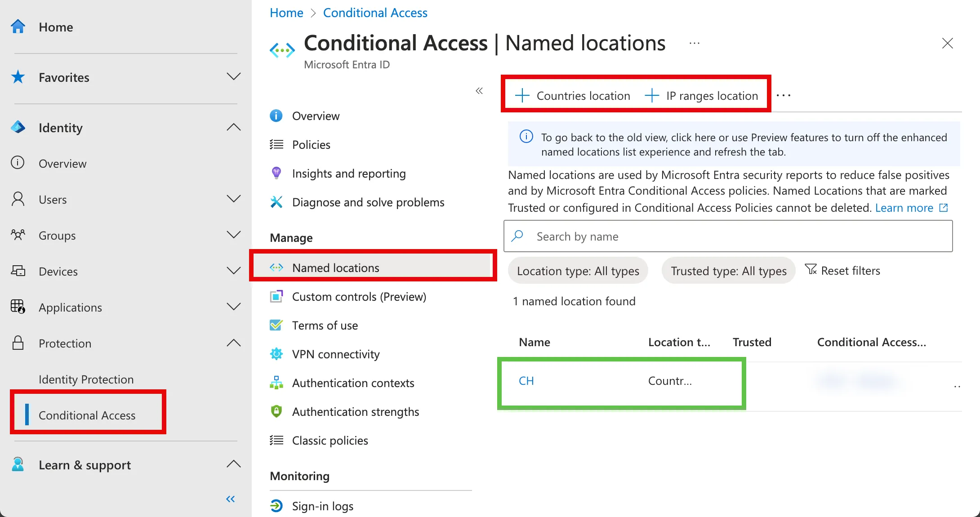Click the Identity diamond icon
This screenshot has width=980, height=517.
(18, 127)
